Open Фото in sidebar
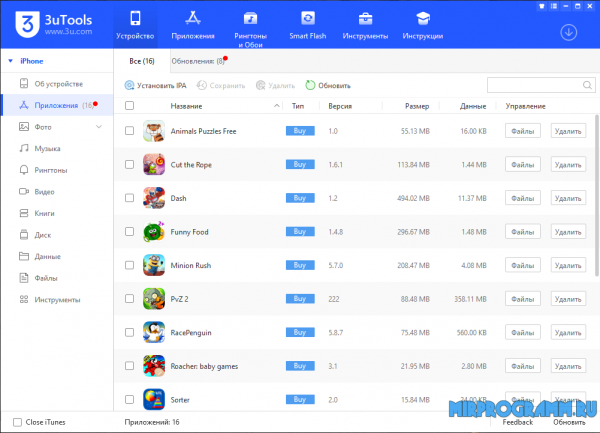 click(57, 127)
